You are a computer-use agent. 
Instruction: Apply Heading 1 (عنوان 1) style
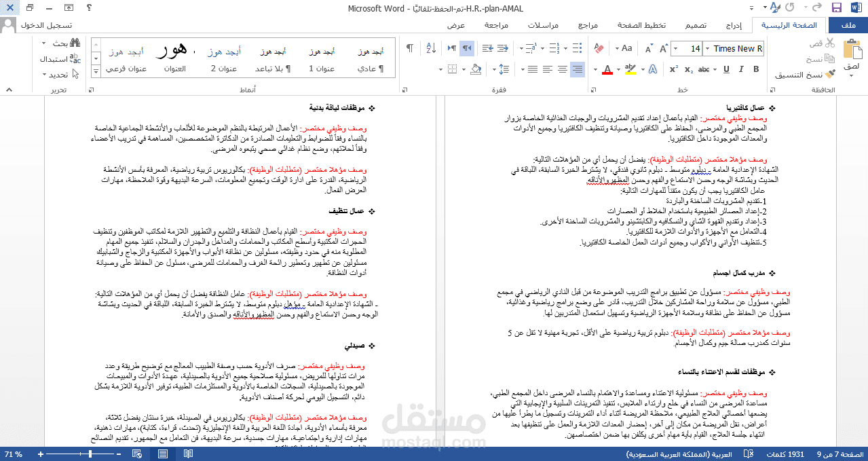pos(322,59)
